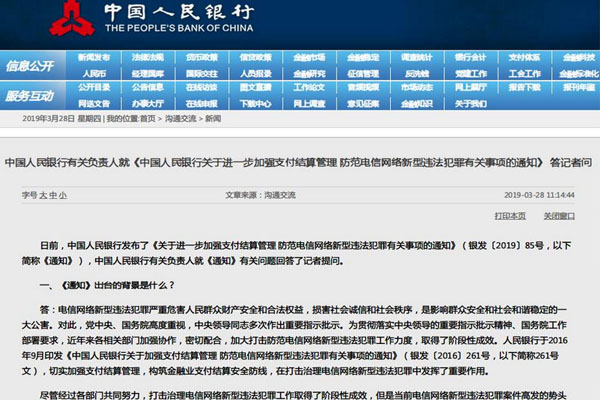Click THE PEOPLE'S BANK OF CHINA banner text

point(179,28)
